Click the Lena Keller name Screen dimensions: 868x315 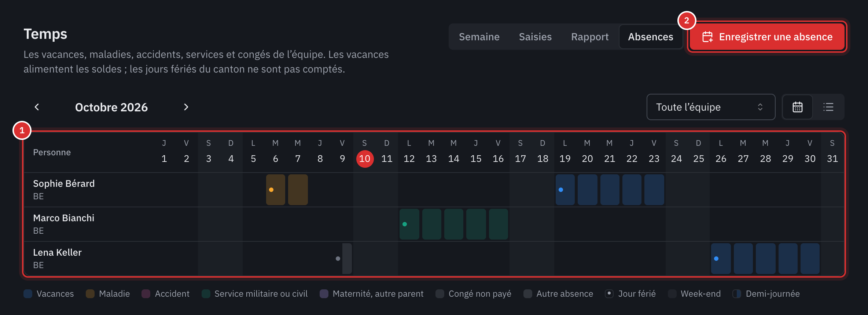click(x=57, y=252)
